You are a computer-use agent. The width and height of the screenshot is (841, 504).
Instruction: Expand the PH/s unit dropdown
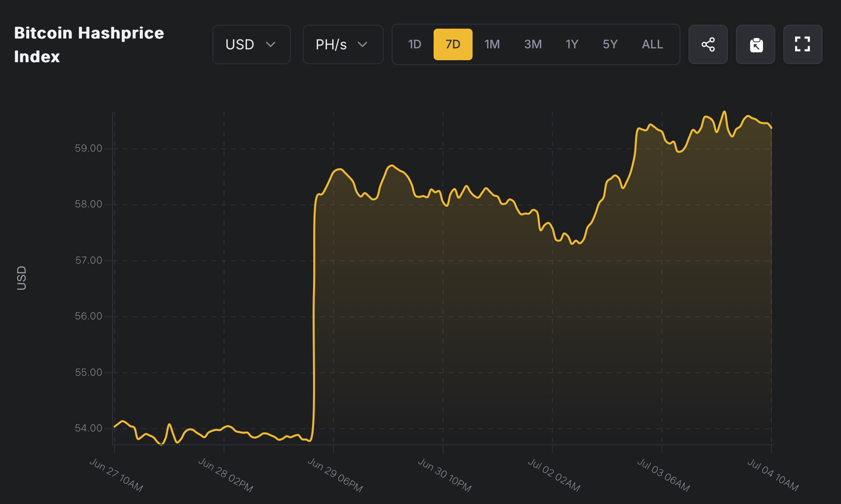click(343, 44)
